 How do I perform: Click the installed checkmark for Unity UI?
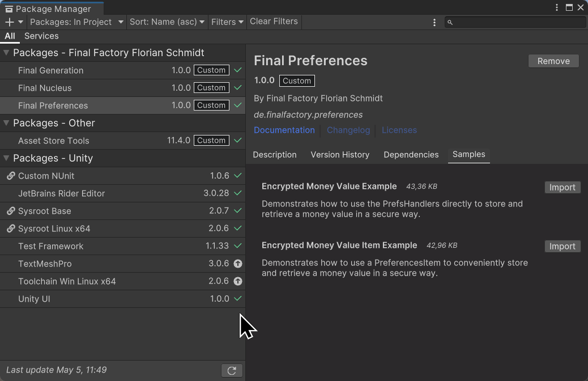238,298
